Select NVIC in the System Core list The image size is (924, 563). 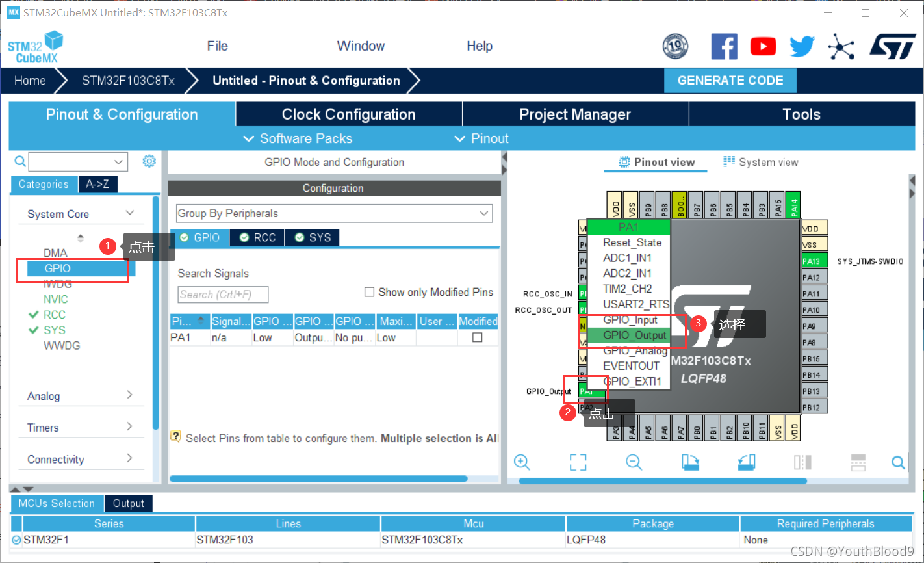click(56, 299)
